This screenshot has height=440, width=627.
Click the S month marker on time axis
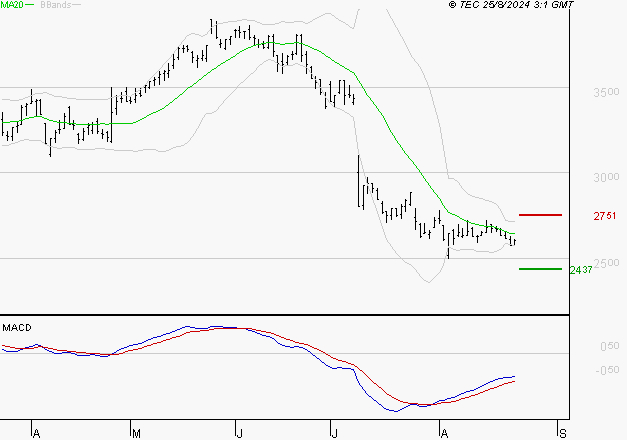pyautogui.click(x=563, y=433)
